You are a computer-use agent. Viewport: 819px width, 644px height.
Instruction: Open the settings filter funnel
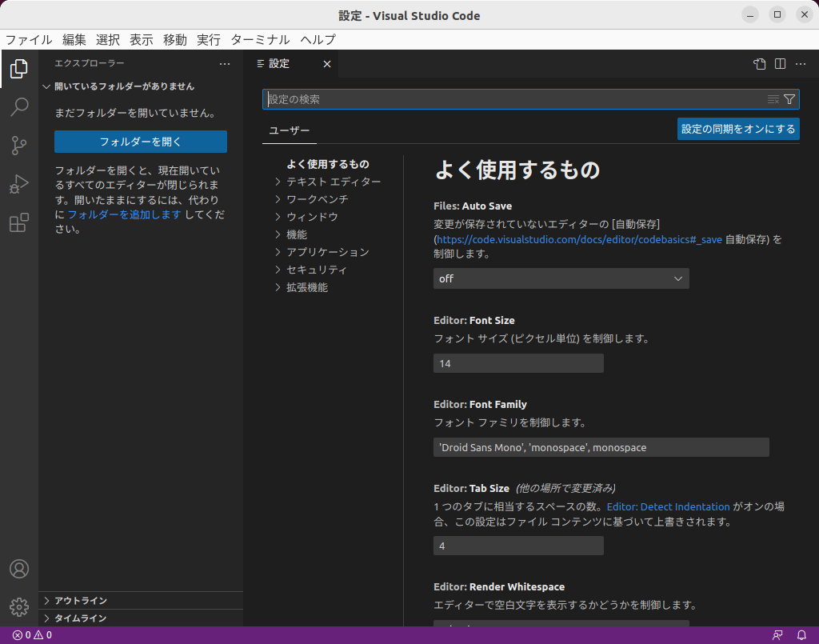[x=789, y=99]
